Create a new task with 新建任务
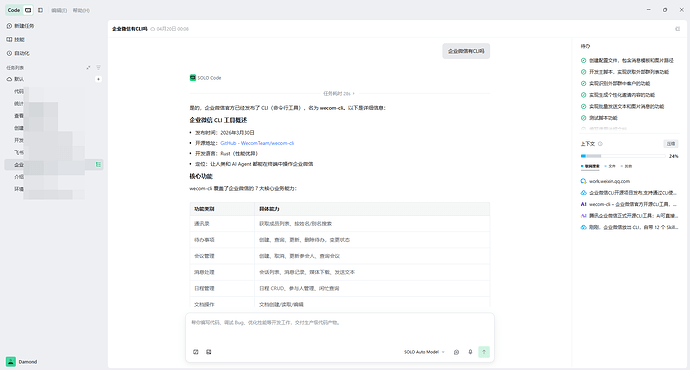The image size is (690, 370). [x=20, y=26]
